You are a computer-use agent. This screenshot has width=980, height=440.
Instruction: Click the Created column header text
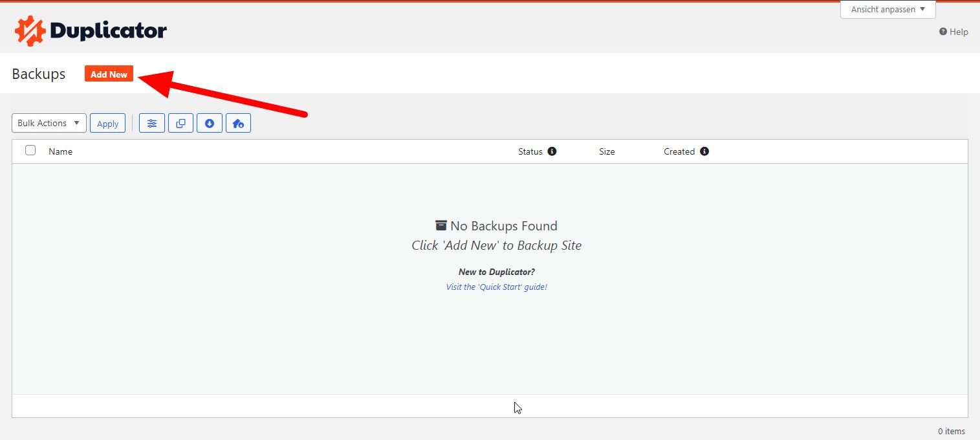[x=679, y=151]
